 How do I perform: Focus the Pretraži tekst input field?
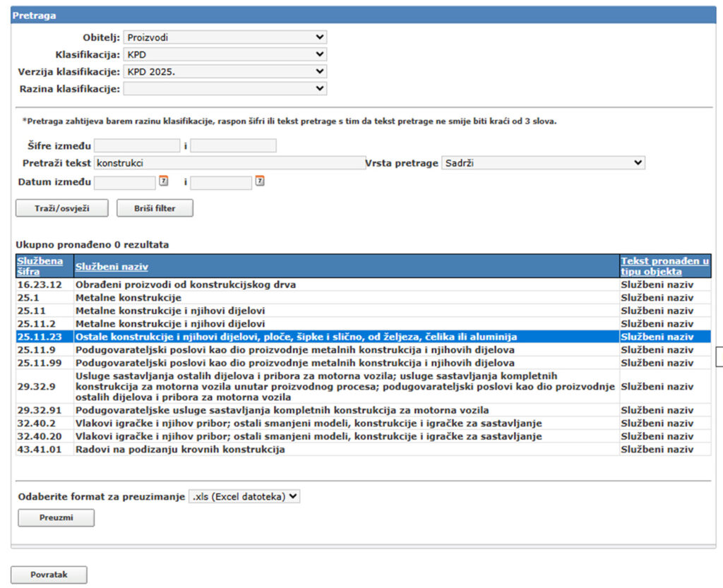click(229, 163)
